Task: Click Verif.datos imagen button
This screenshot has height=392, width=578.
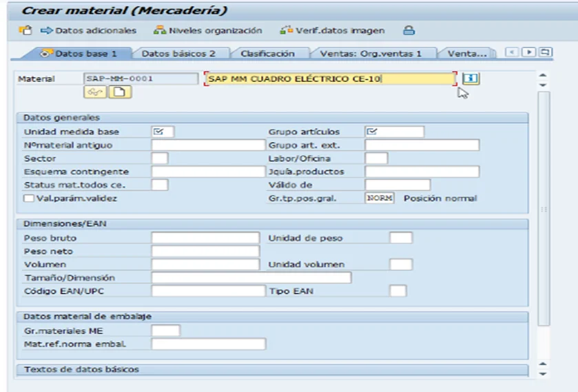Action: pyautogui.click(x=332, y=30)
